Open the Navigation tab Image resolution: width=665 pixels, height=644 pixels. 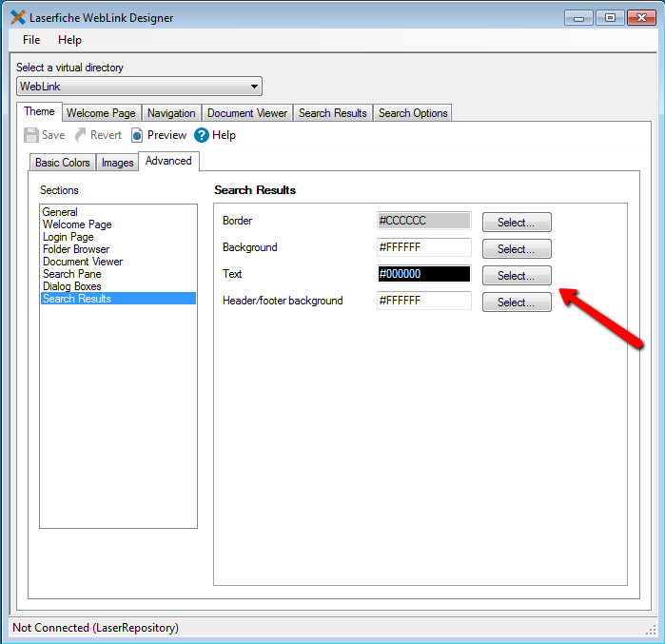[171, 113]
